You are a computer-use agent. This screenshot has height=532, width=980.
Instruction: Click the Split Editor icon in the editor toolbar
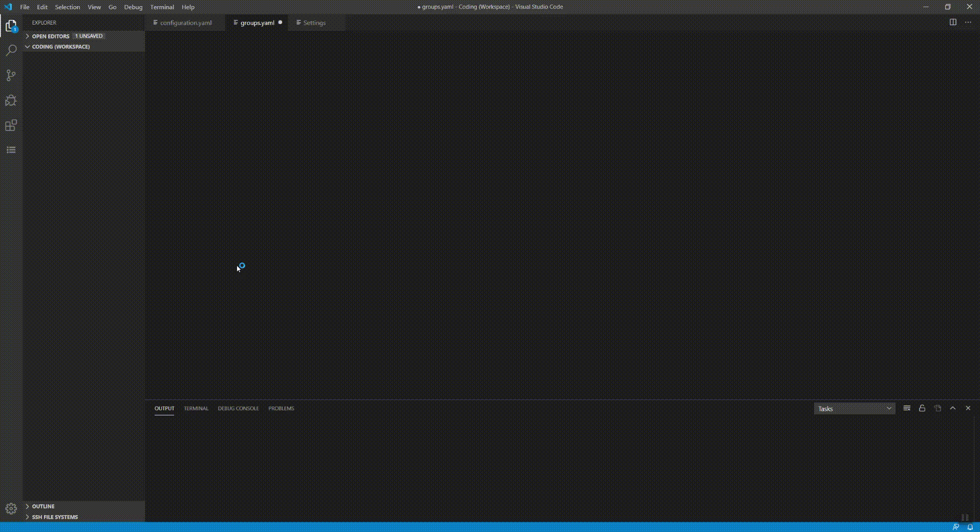(x=953, y=23)
